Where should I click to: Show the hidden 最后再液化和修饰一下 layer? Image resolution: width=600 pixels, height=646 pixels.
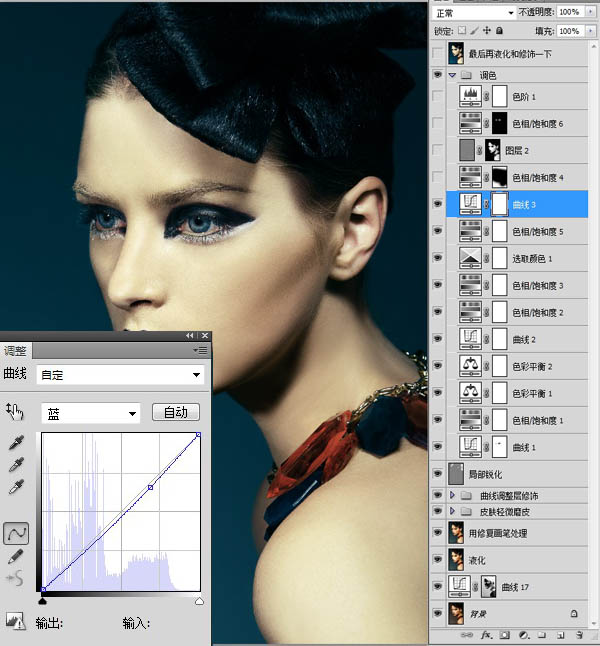pos(438,54)
